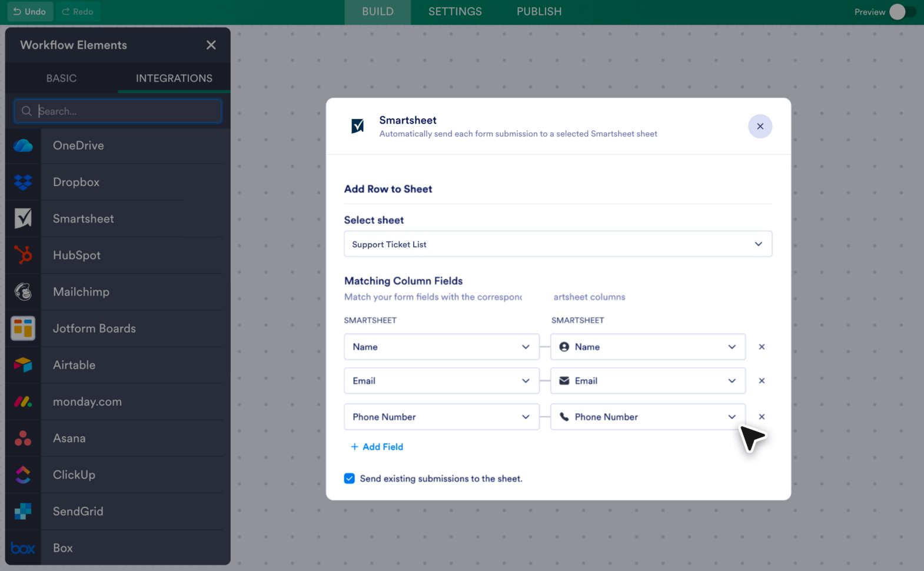Click the Jotform Boards icon
This screenshot has height=571, width=924.
23,328
